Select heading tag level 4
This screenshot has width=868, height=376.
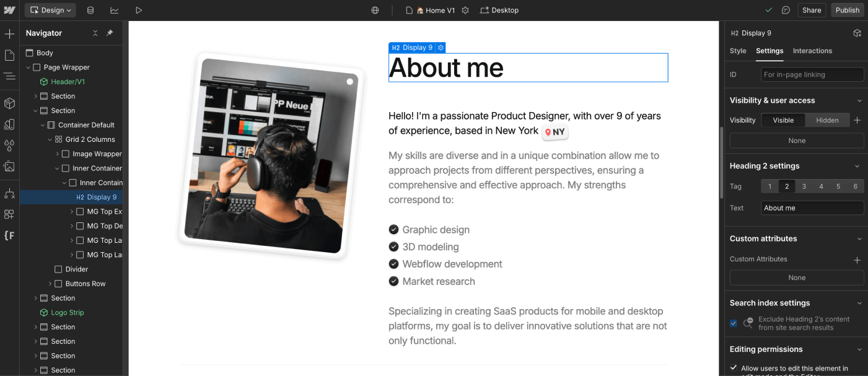820,186
